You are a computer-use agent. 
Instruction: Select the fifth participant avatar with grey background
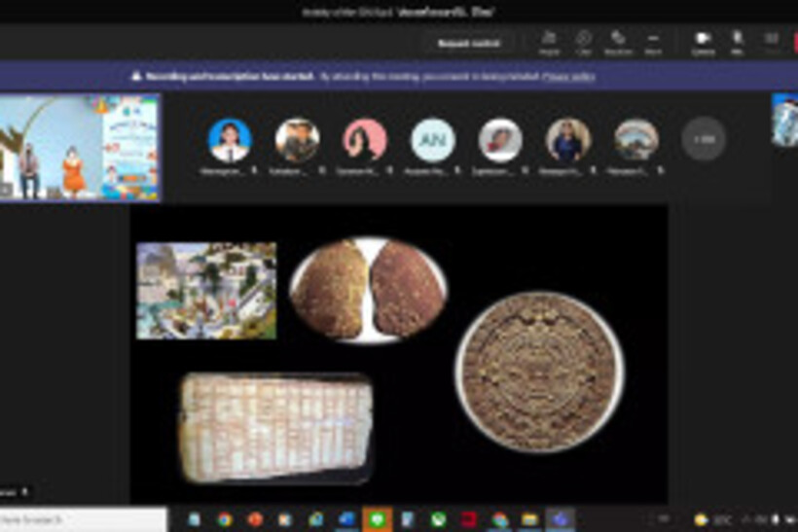pyautogui.click(x=500, y=140)
